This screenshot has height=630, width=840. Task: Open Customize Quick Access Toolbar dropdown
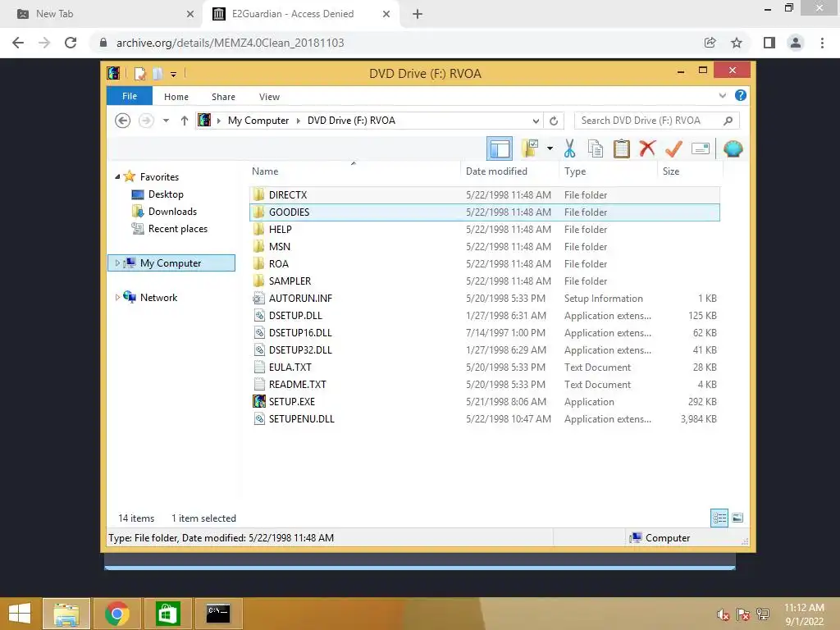(173, 74)
